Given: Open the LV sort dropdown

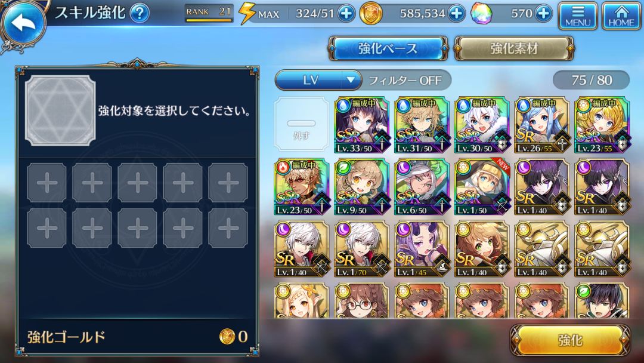Looking at the screenshot, I should point(318,80).
